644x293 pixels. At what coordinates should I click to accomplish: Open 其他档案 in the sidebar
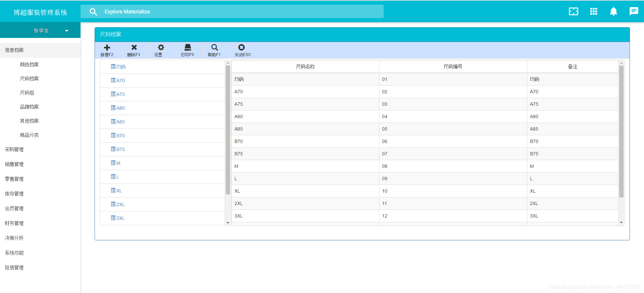29,121
